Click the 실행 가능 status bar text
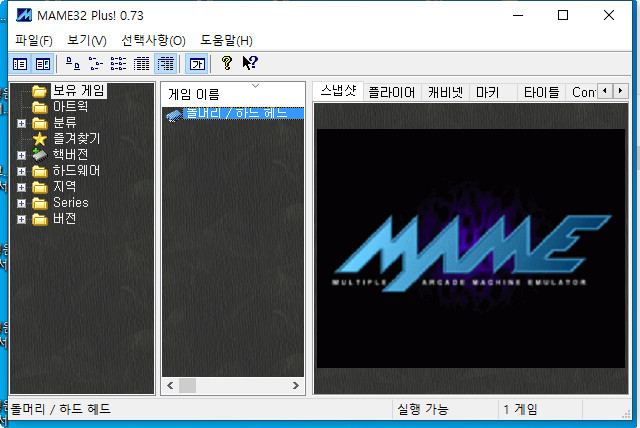Screen dimensions: 640x428 [x=422, y=409]
